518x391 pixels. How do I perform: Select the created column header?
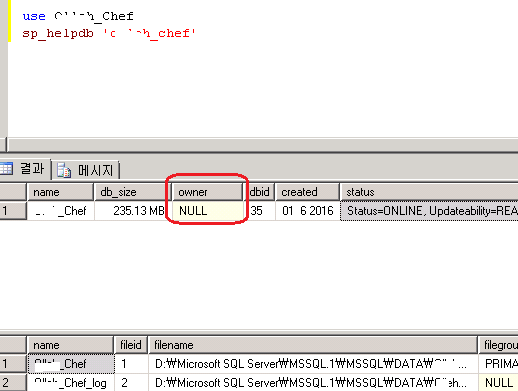tap(307, 192)
